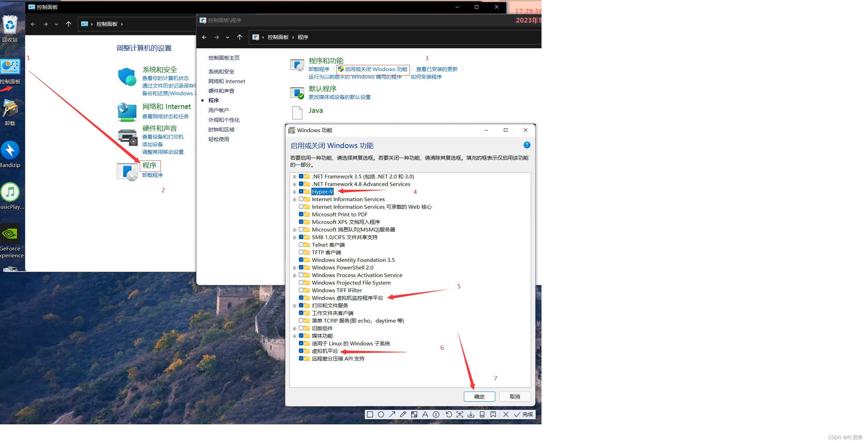Click the 默认程序 icon
Image resolution: width=868 pixels, height=443 pixels.
pos(297,93)
